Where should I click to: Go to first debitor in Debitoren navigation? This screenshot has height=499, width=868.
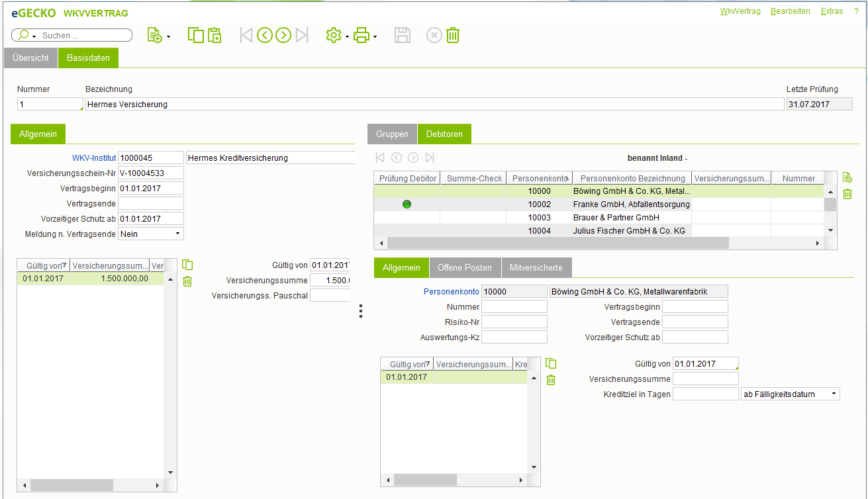(380, 158)
